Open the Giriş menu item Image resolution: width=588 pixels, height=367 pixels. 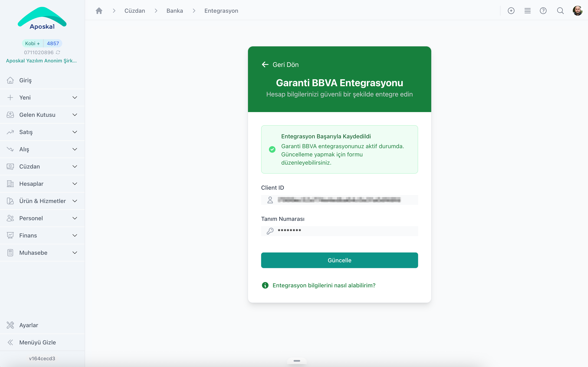point(42,80)
